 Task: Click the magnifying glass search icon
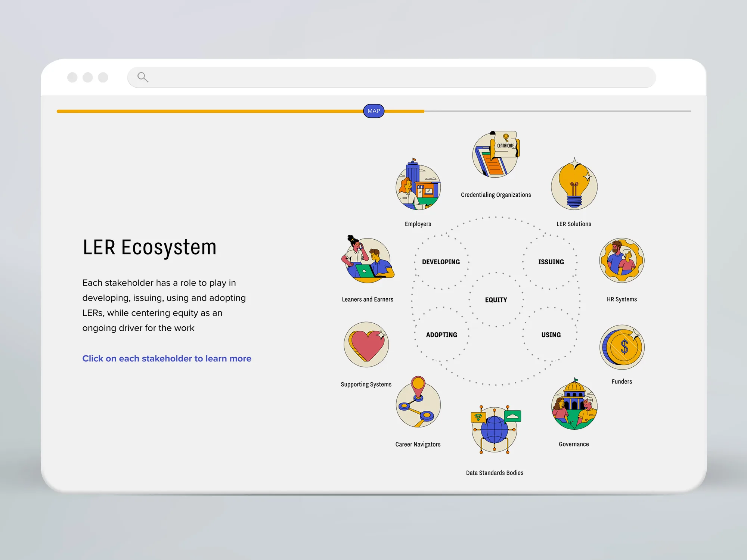point(143,77)
